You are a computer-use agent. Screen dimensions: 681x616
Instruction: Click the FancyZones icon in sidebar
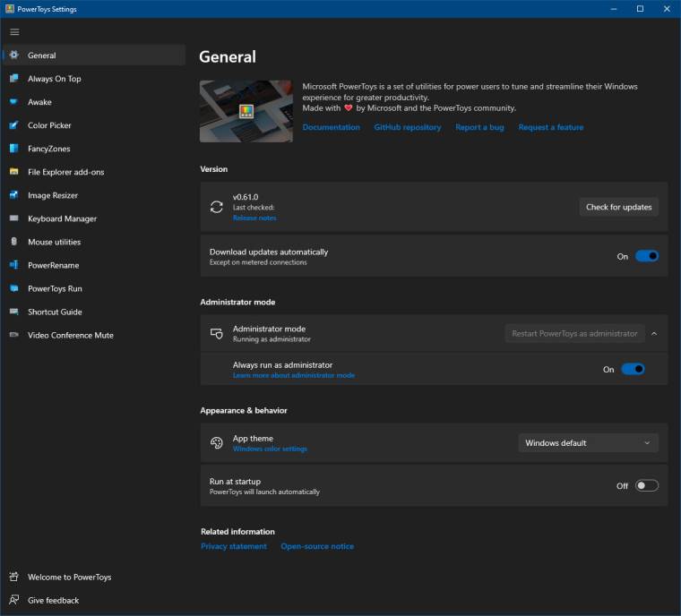[13, 149]
